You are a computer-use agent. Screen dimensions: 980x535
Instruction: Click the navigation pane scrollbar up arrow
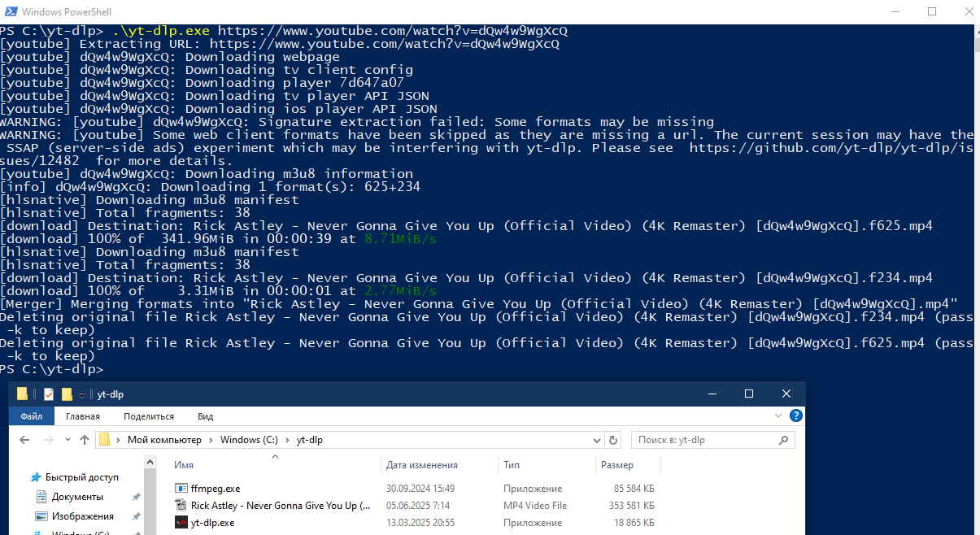[150, 462]
